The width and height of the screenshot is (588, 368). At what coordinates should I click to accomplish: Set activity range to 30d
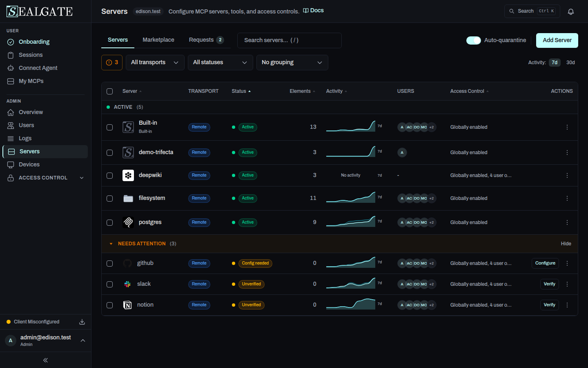570,63
